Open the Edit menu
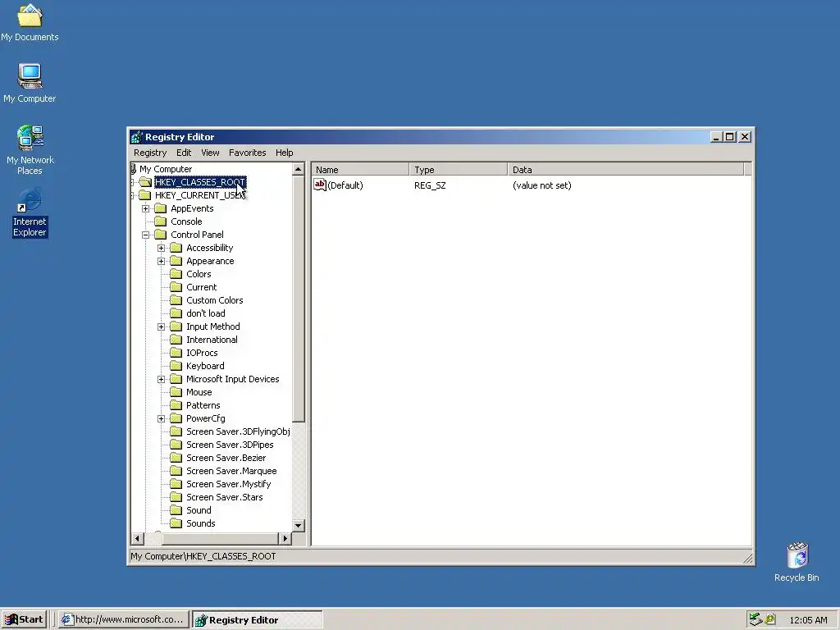This screenshot has width=840, height=630. pyautogui.click(x=184, y=153)
